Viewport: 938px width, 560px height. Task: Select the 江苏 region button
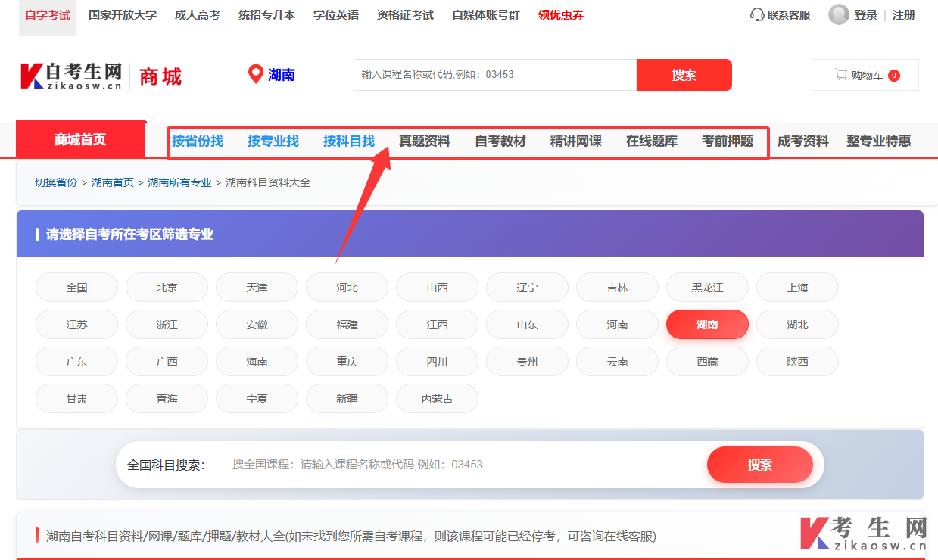(x=76, y=325)
